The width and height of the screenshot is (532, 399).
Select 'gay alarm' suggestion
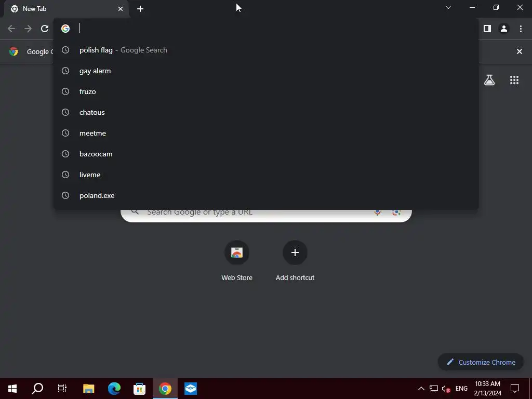pyautogui.click(x=266, y=71)
